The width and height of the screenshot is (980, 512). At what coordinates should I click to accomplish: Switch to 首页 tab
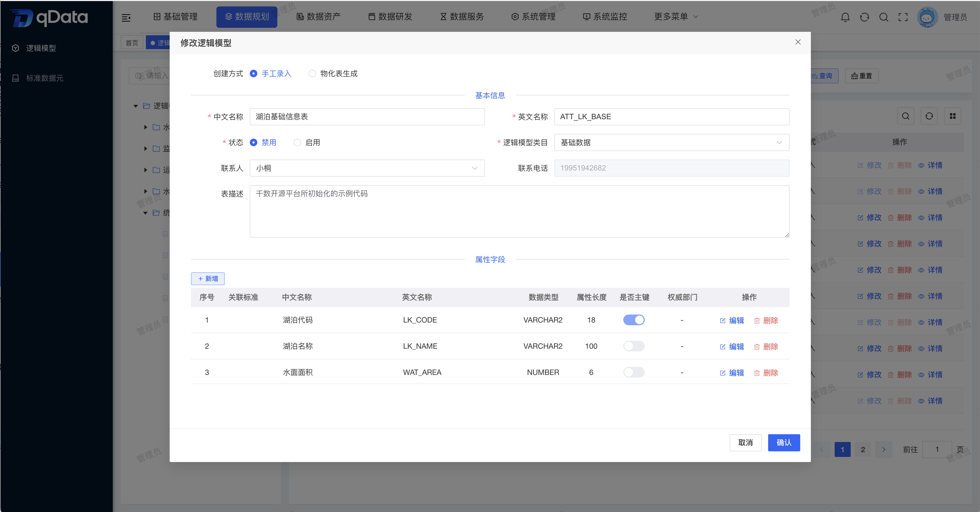132,42
